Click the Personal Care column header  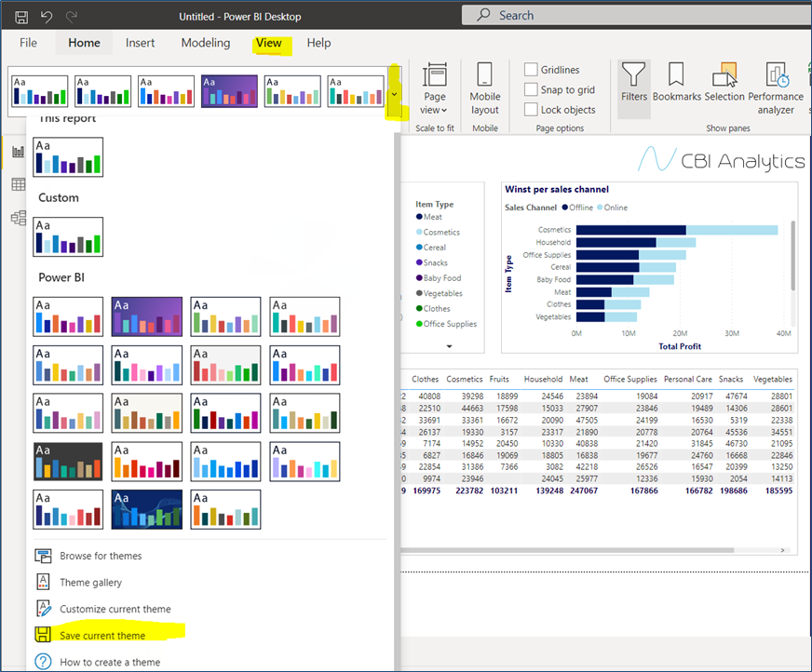(x=688, y=379)
